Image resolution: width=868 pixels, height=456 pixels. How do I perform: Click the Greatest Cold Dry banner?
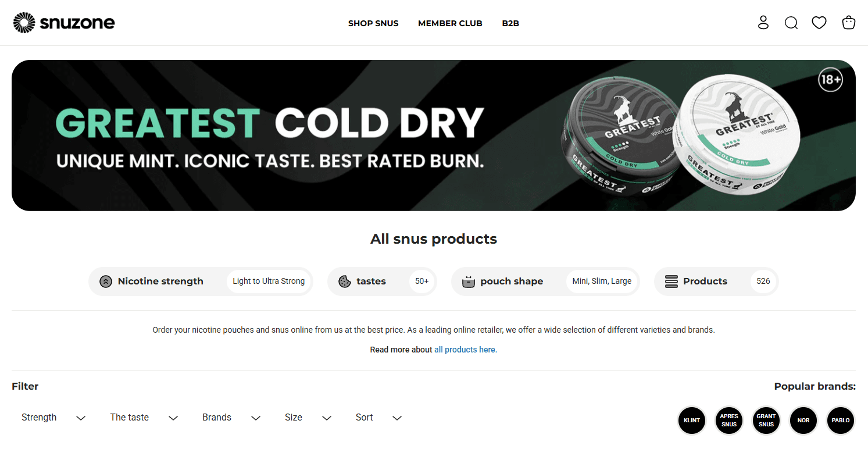pos(434,136)
